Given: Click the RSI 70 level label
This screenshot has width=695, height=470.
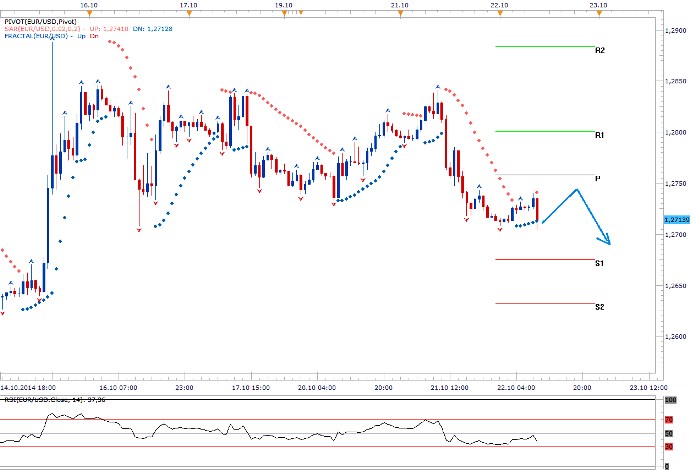Looking at the screenshot, I should (x=668, y=420).
